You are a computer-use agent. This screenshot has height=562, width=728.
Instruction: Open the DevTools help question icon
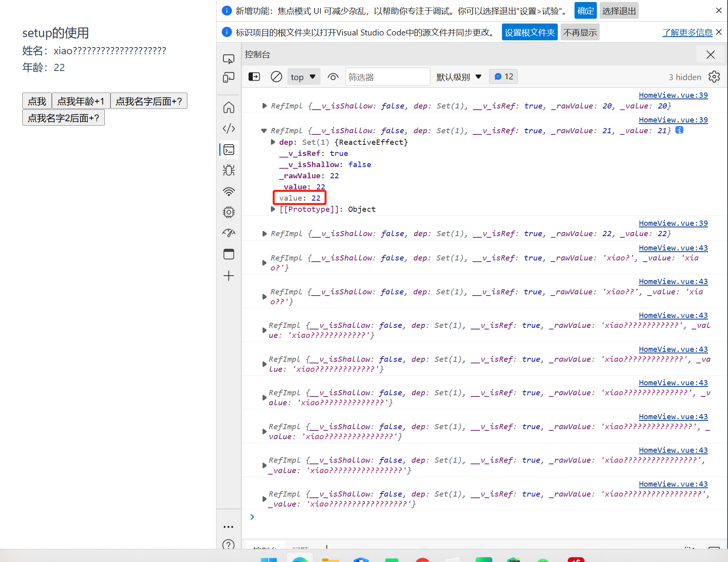(x=228, y=544)
